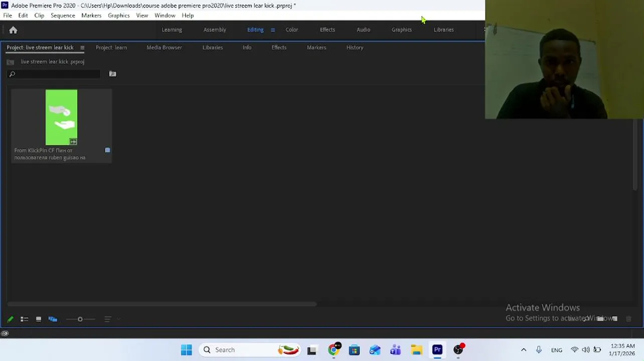Select the 'Project: live streem lear kick' panel tab
The width and height of the screenshot is (644, 361).
(x=40, y=48)
